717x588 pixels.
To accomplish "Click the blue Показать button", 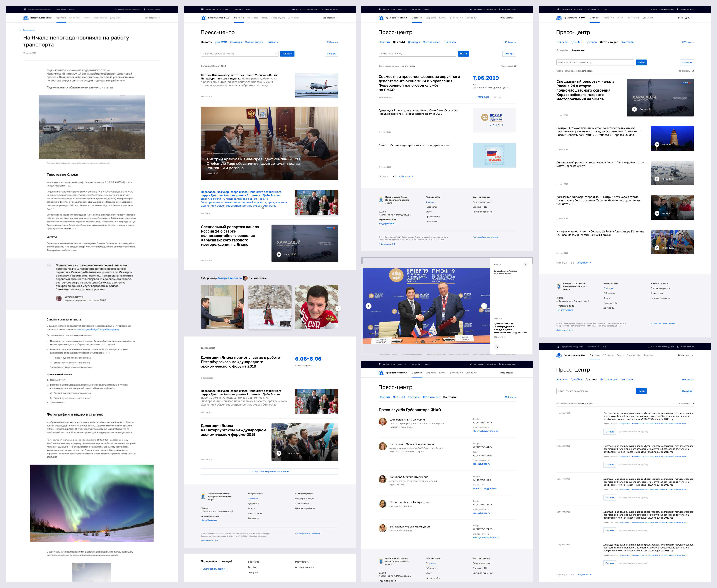I will click(x=287, y=54).
